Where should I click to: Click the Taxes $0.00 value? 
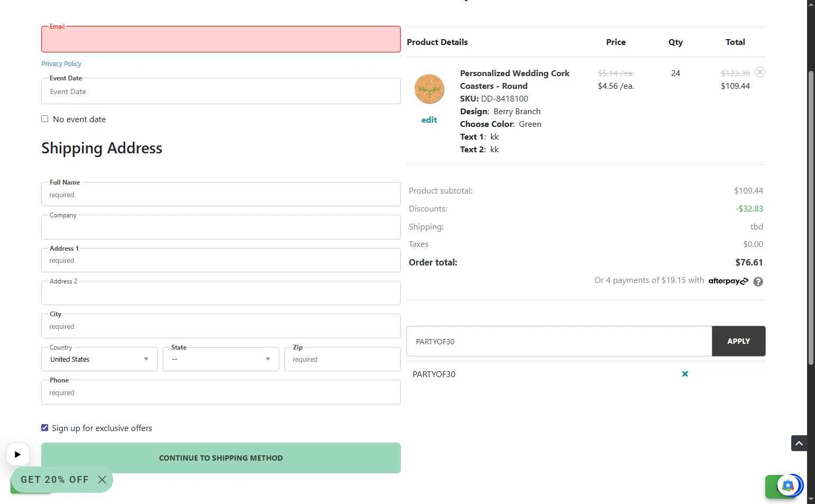coord(753,244)
